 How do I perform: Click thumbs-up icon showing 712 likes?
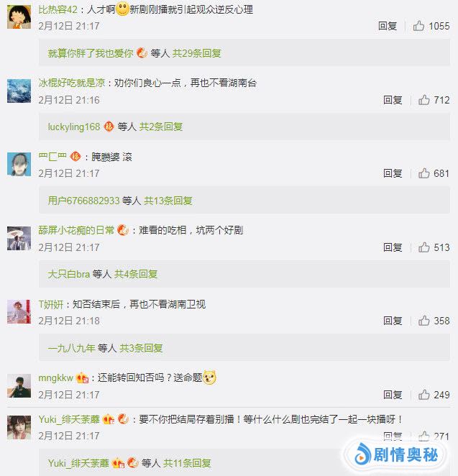click(424, 100)
